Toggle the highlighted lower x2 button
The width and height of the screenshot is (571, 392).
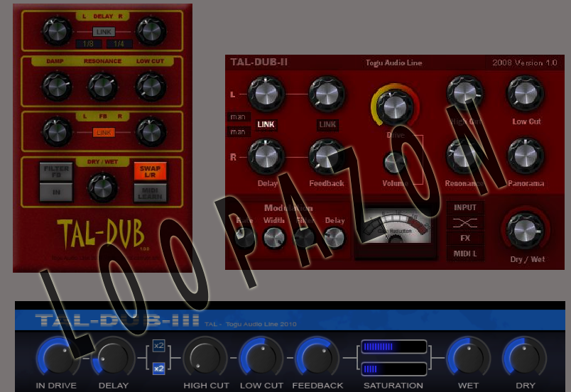click(x=159, y=369)
